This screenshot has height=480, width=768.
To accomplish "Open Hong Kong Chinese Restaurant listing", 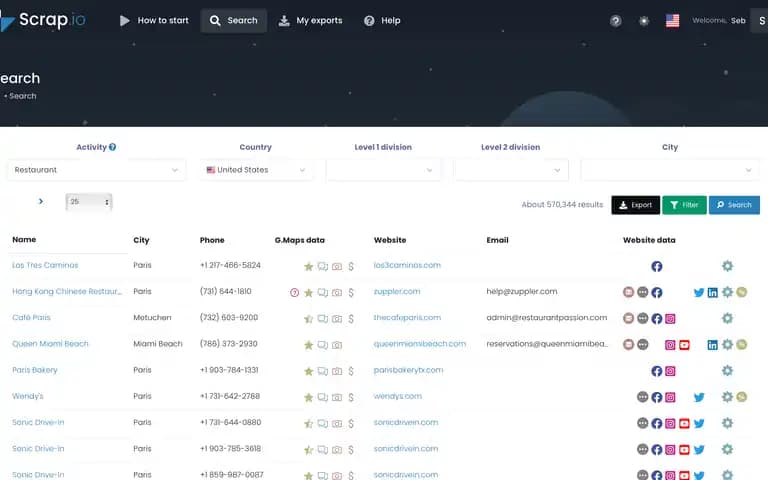I will 67,291.
